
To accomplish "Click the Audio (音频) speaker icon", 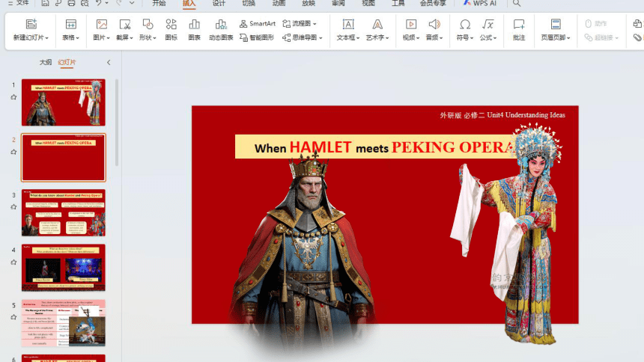I will click(434, 24).
